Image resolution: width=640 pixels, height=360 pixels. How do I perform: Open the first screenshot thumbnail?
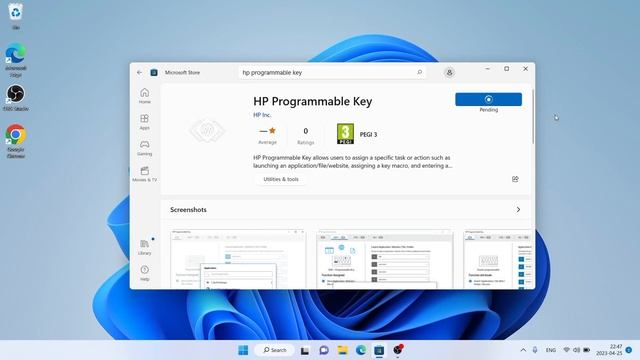click(x=238, y=259)
